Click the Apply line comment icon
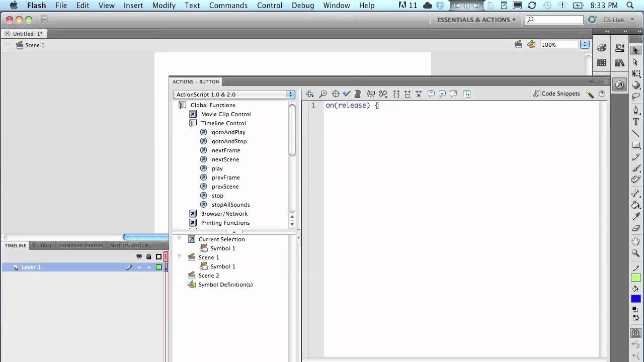The image size is (644, 362). click(x=442, y=94)
